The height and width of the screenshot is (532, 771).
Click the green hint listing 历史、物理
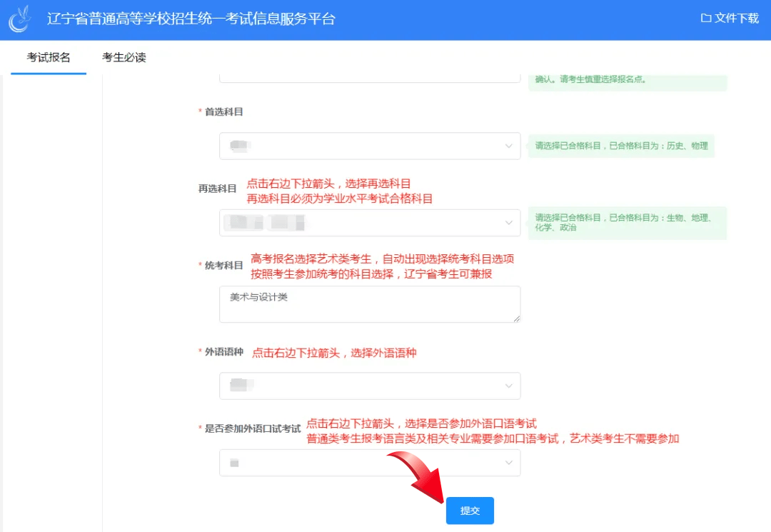[x=621, y=146]
